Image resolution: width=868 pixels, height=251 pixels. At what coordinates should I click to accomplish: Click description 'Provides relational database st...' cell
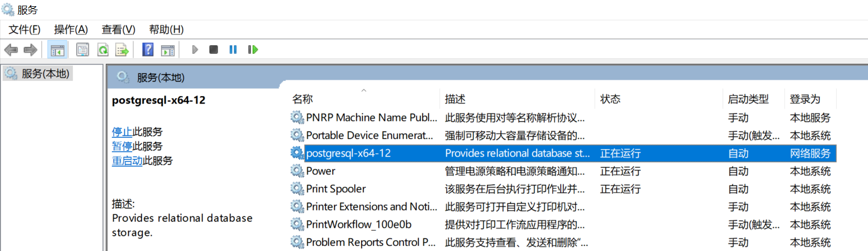pos(518,153)
